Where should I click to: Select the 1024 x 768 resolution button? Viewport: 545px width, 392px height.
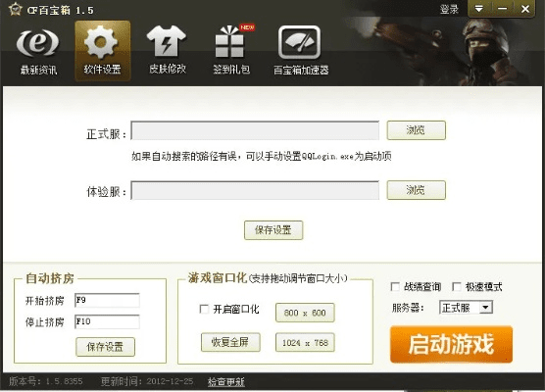click(305, 343)
